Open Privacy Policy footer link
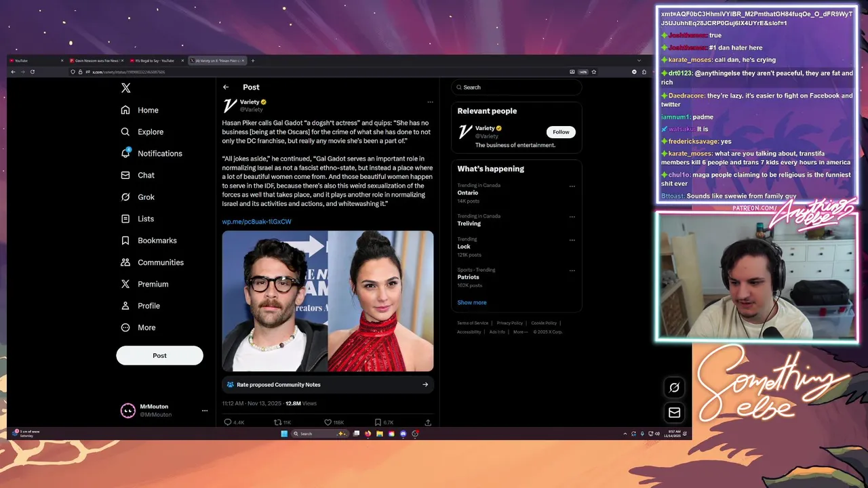This screenshot has height=488, width=868. click(x=510, y=323)
